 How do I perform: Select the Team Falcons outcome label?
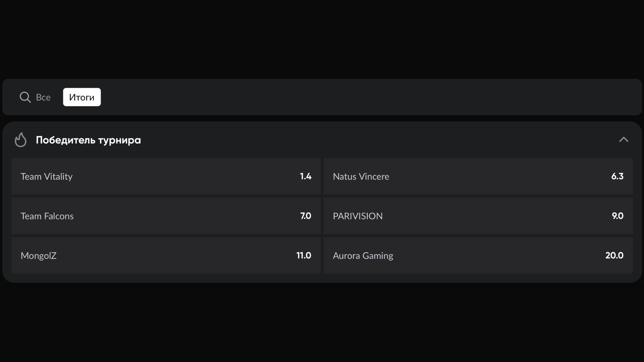pos(47,216)
